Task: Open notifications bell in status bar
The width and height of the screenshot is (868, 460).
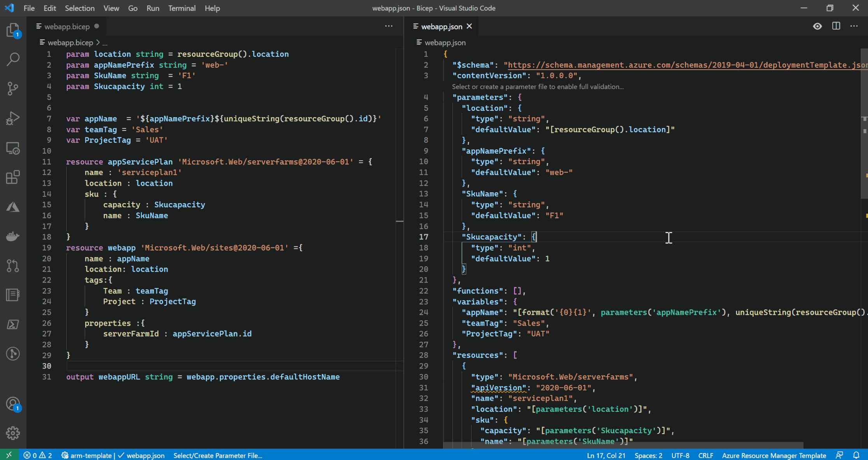Action: click(x=856, y=455)
